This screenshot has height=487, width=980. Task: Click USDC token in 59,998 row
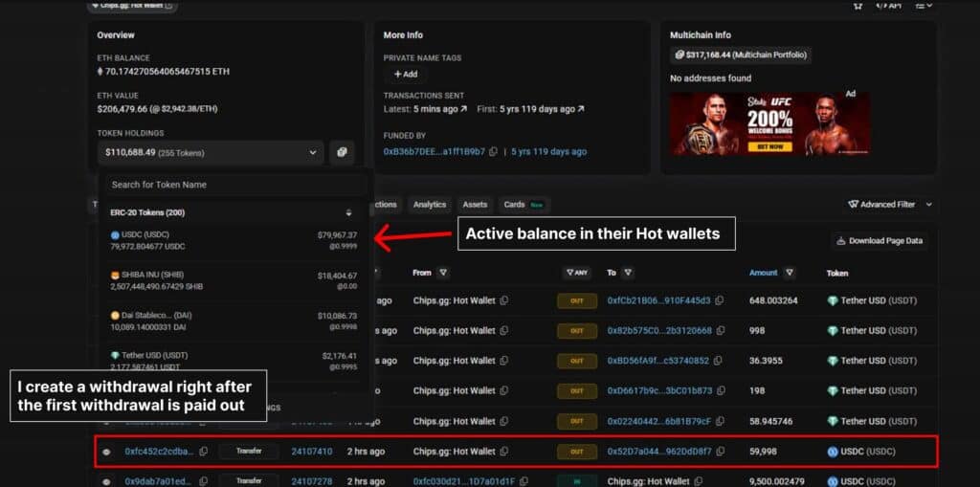point(861,452)
